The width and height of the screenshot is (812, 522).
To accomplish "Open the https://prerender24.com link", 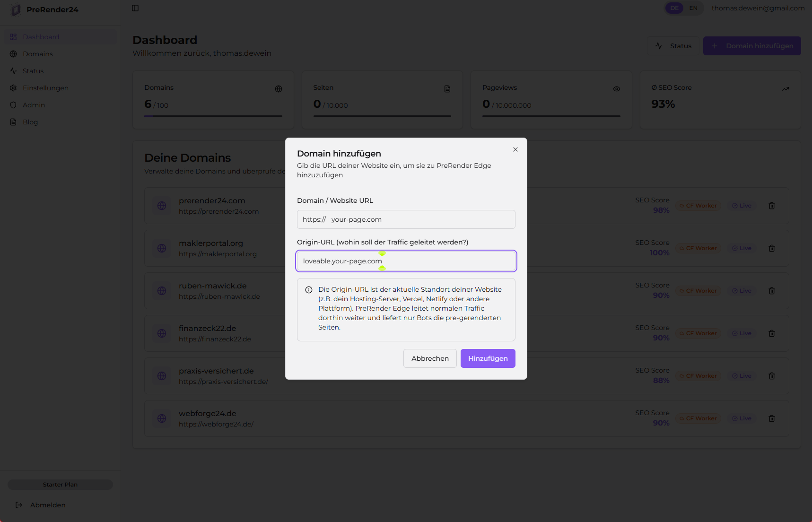I will (218, 211).
